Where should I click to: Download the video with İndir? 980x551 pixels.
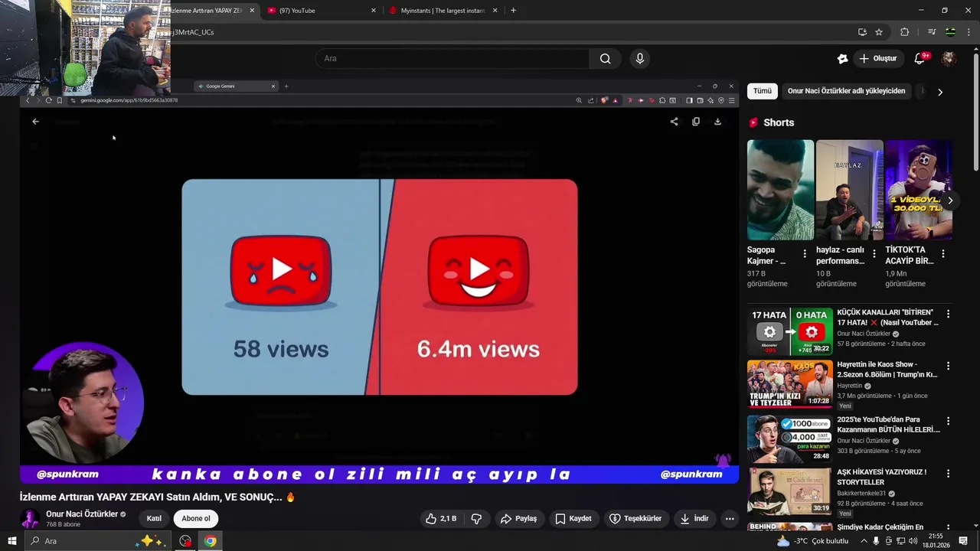694,518
